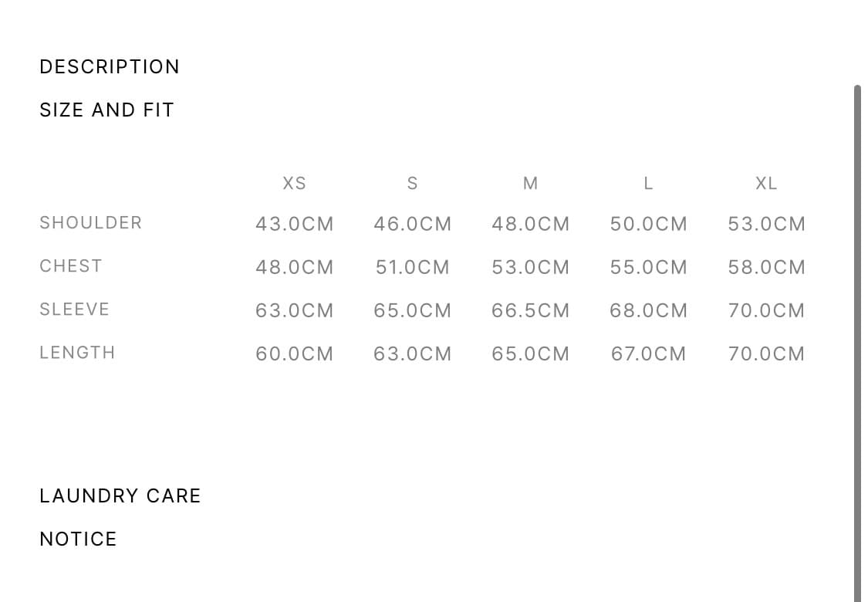Click the vertical scrollbar on the right
The image size is (868, 602).
pyautogui.click(x=857, y=340)
